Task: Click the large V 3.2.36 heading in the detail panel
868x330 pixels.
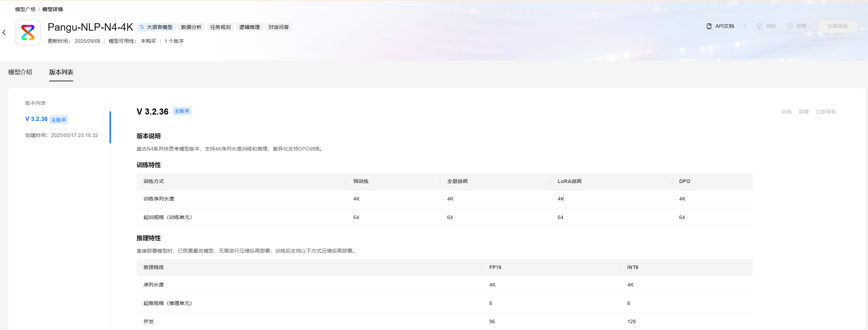Action: point(153,112)
